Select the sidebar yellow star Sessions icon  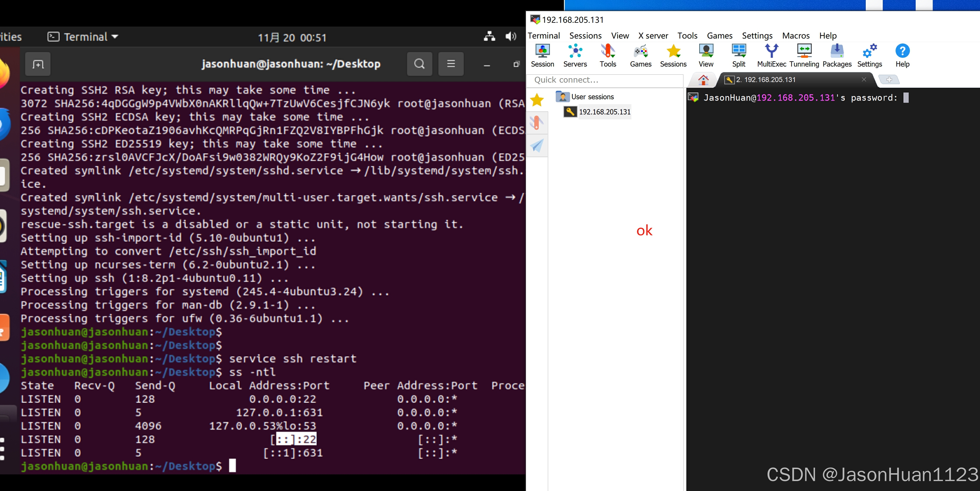tap(537, 100)
